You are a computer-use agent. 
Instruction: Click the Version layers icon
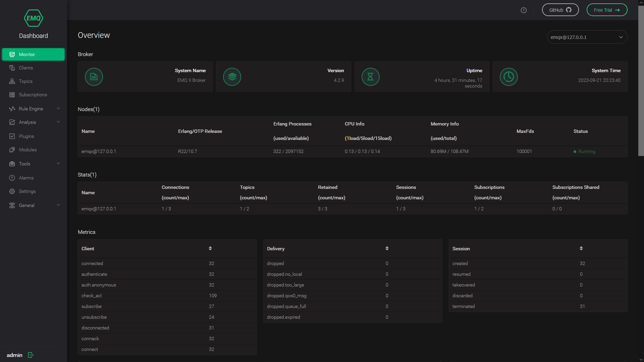coord(232,77)
